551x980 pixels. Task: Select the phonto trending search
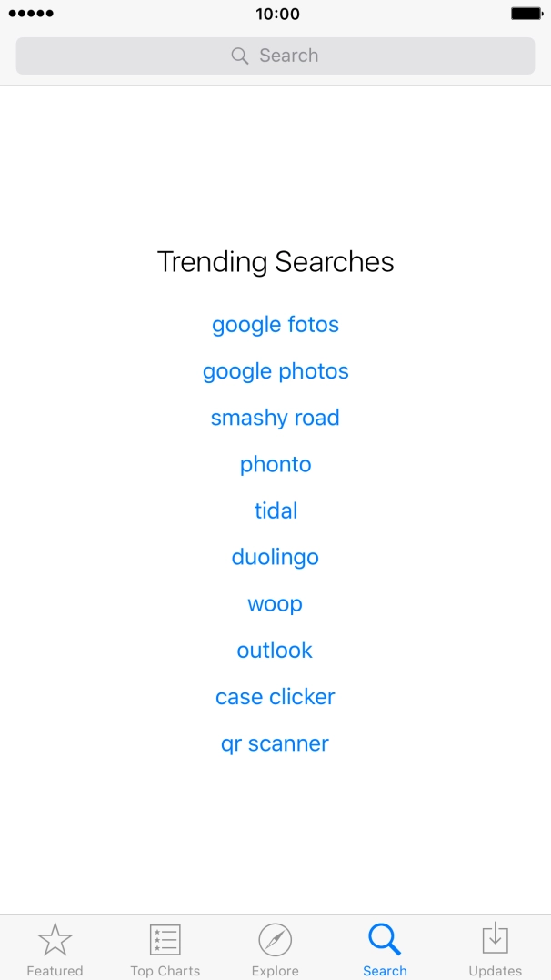pos(275,464)
